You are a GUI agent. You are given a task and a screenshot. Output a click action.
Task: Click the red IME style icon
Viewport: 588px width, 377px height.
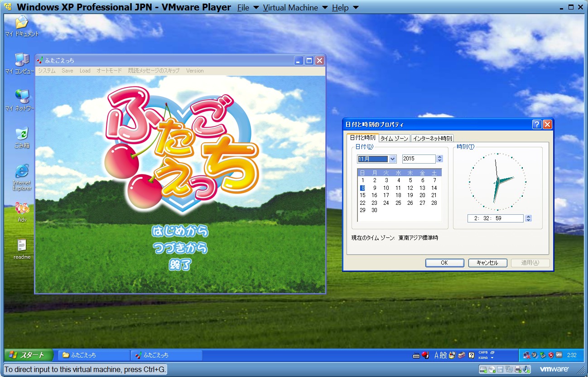click(425, 355)
